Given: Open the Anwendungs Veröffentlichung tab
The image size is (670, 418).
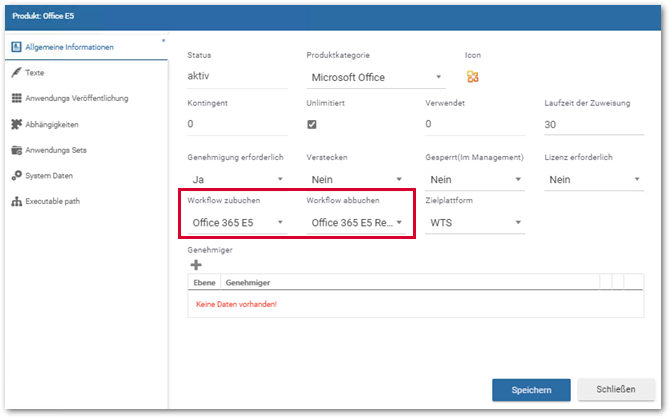Looking at the screenshot, I should (86, 98).
